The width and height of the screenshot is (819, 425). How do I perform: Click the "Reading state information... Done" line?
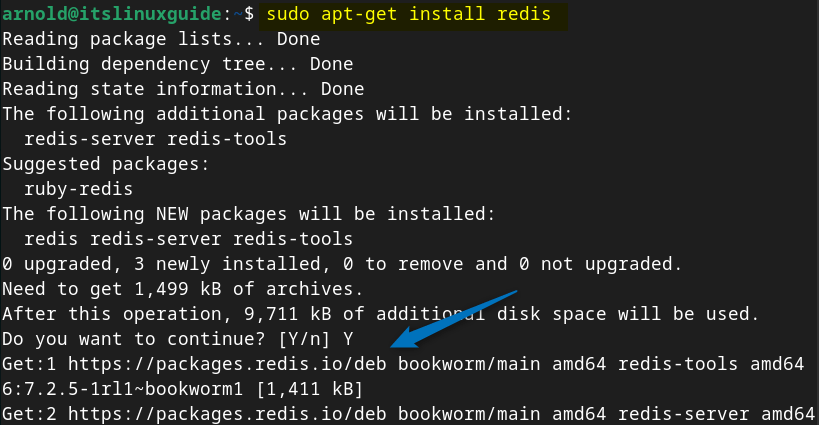(x=182, y=89)
